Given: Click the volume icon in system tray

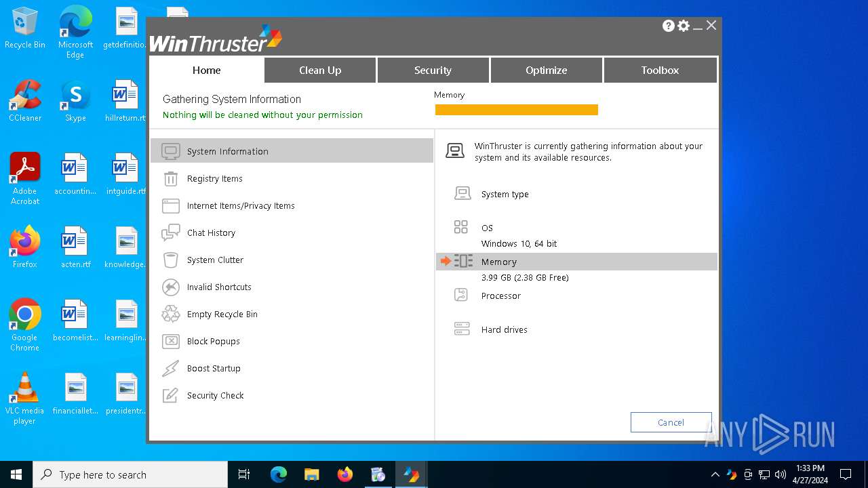Looking at the screenshot, I should point(780,474).
